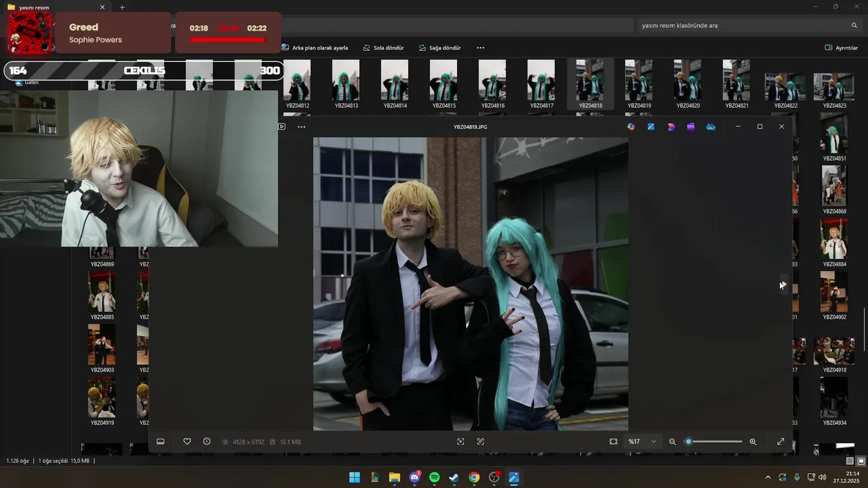The height and width of the screenshot is (488, 868).
Task: Select thumbnail YBZ04816
Action: tap(492, 84)
